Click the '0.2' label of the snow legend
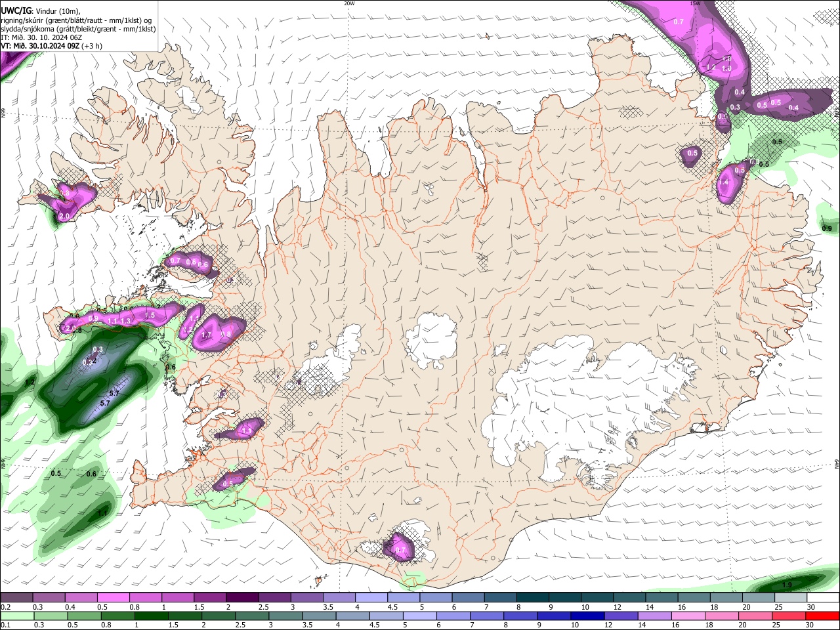This screenshot has height=630, width=840. 5,607
